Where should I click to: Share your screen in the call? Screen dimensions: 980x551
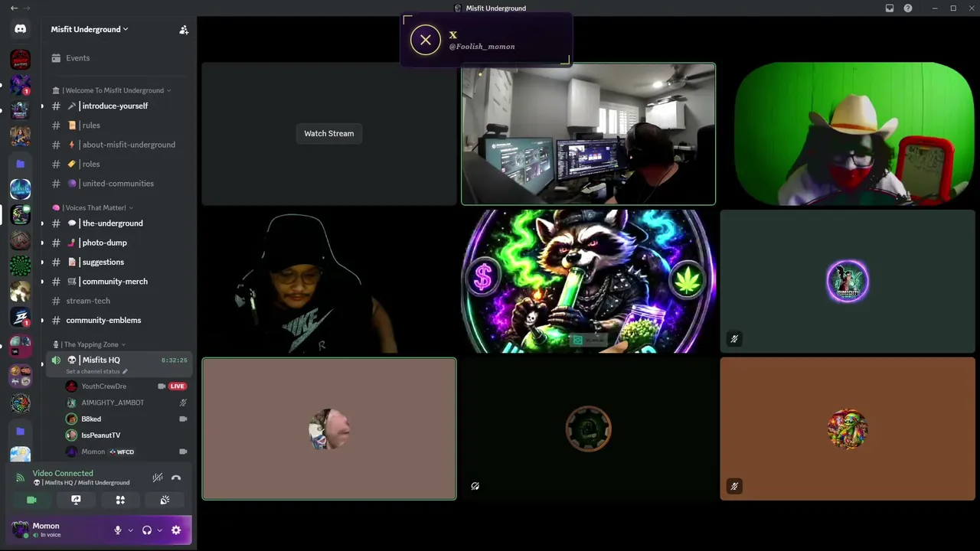click(76, 500)
